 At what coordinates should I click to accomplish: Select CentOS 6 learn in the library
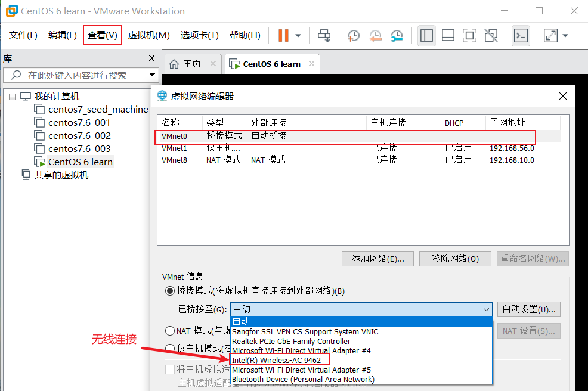[81, 162]
